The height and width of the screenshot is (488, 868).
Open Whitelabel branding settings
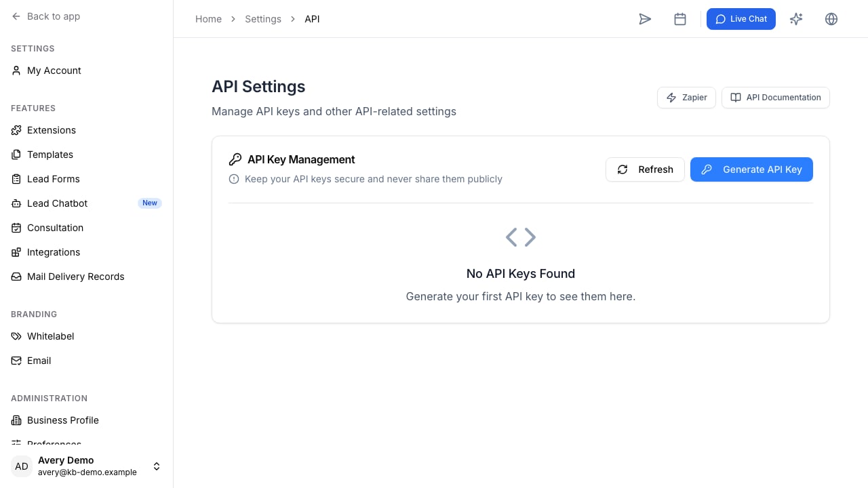(87, 336)
